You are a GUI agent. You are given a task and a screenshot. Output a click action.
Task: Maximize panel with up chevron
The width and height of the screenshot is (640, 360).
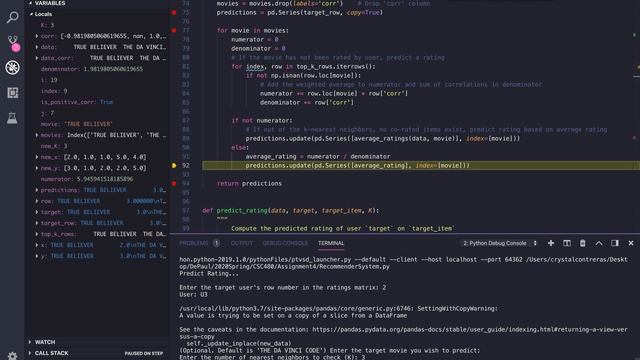pos(599,243)
